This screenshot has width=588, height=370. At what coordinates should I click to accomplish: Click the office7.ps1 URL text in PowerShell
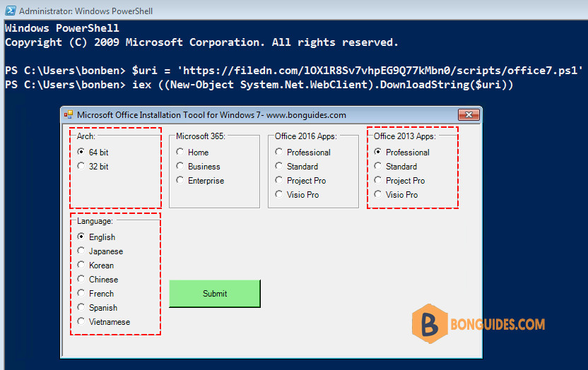point(380,71)
